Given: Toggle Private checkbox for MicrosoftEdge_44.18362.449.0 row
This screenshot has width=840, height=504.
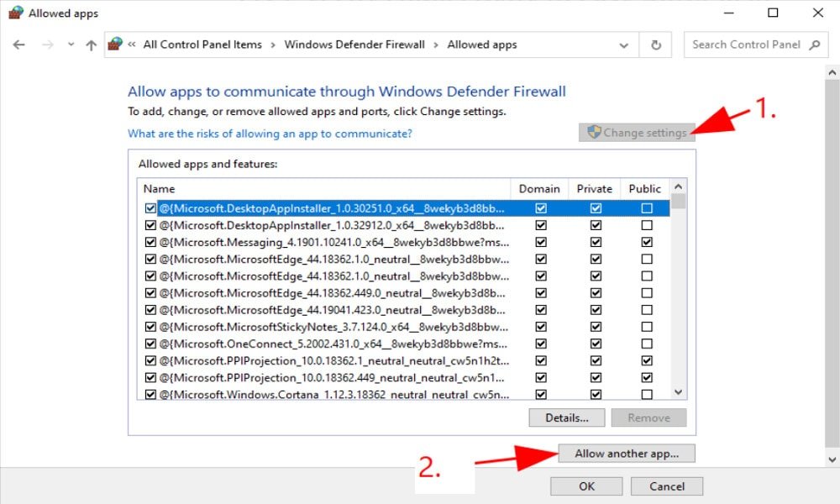Looking at the screenshot, I should coord(596,293).
